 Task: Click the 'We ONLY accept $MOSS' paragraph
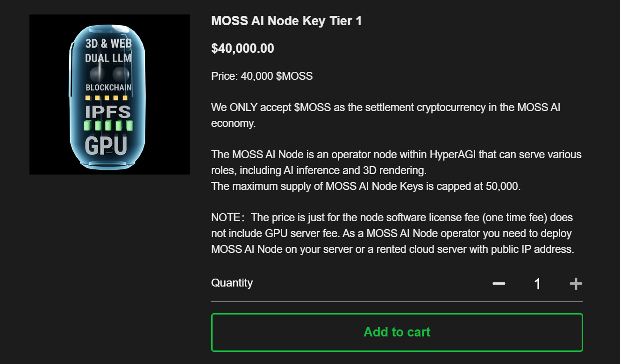(385, 115)
